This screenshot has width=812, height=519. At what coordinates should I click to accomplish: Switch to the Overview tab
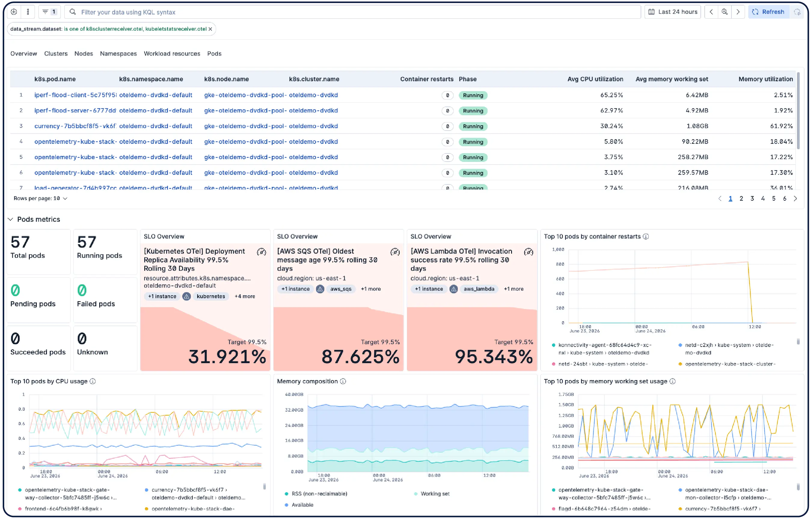tap(24, 54)
